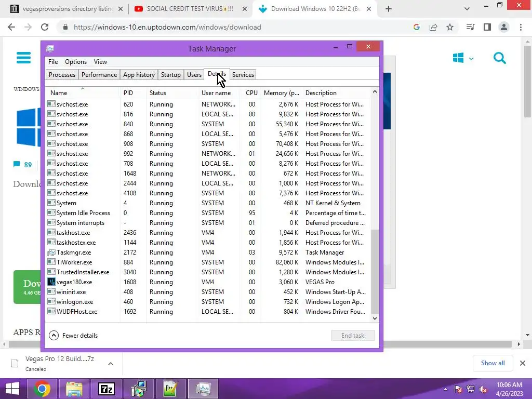The height and width of the screenshot is (399, 532).
Task: Open Task Manager Options menu
Action: (x=76, y=62)
